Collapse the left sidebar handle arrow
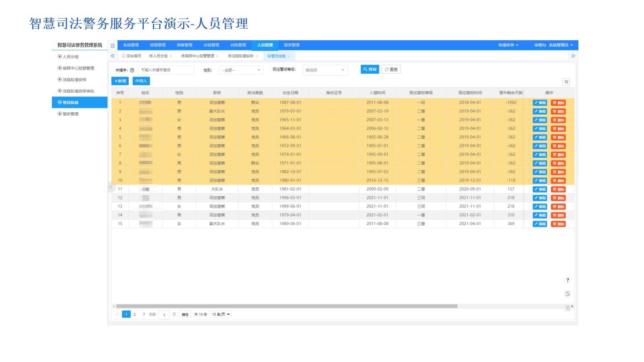Viewport: 644px width, 362px height. pos(110,187)
